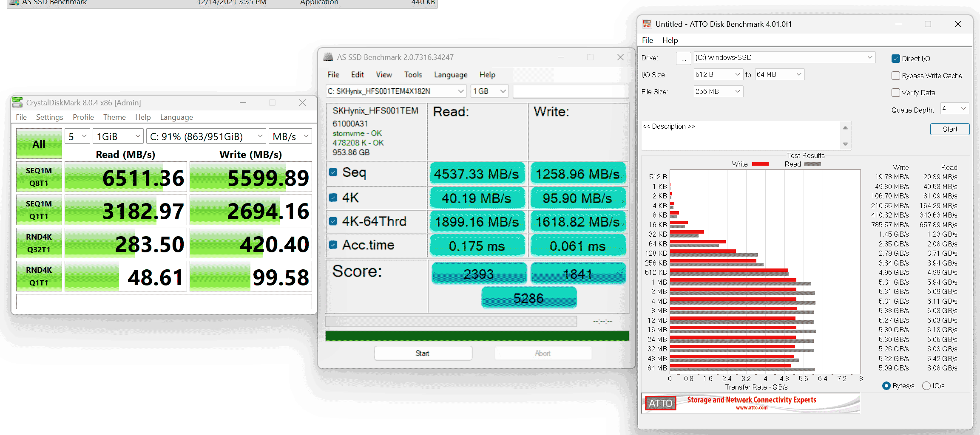980x435 pixels.
Task: Open CrystalDiskMark Theme menu
Action: 114,117
